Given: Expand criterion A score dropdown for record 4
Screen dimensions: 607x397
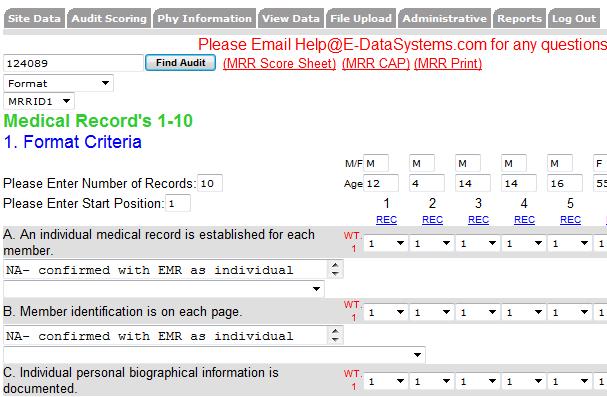Looking at the screenshot, I should coord(524,243).
